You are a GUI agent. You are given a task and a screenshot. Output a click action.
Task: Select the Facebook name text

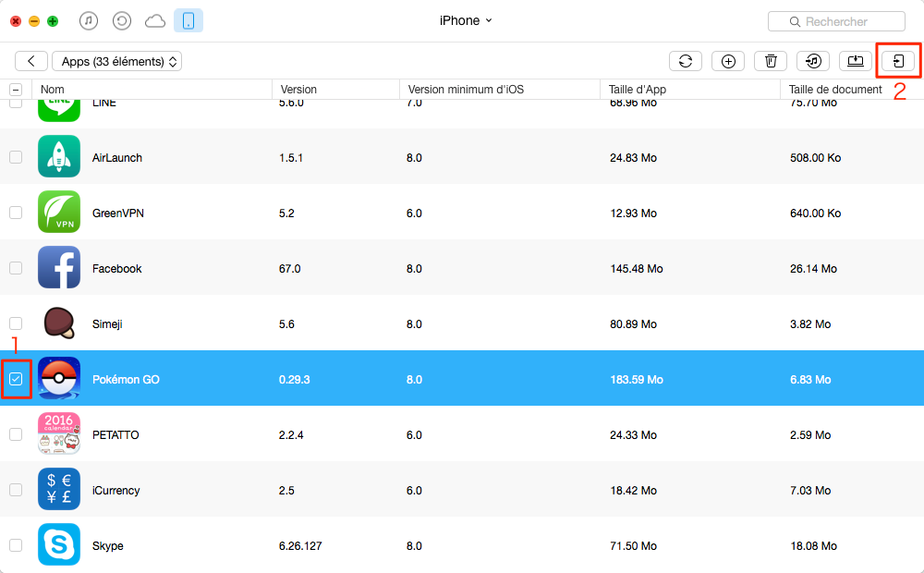[x=116, y=268]
